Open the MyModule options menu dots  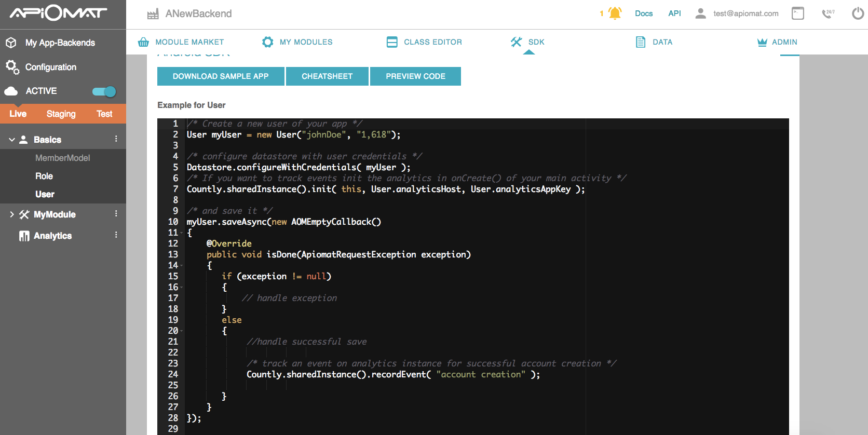(x=116, y=214)
